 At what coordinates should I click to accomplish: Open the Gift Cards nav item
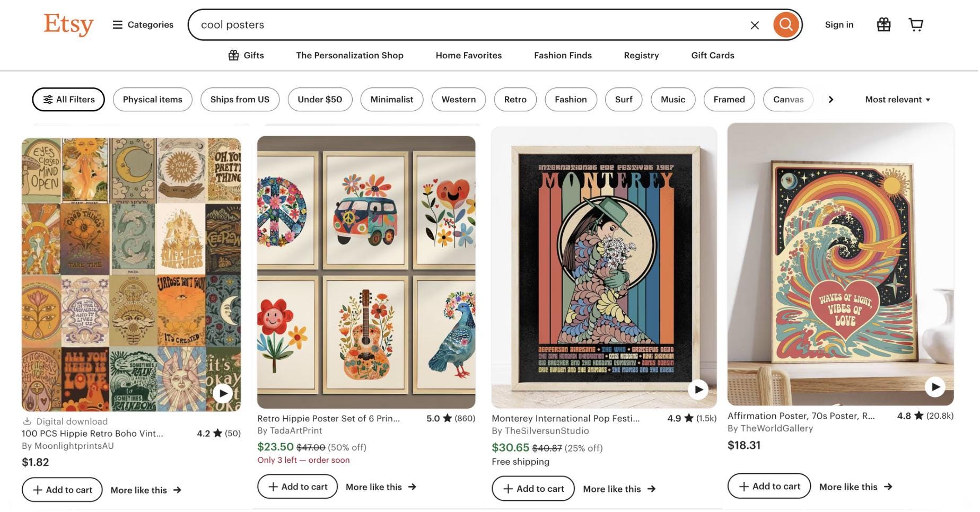tap(712, 55)
